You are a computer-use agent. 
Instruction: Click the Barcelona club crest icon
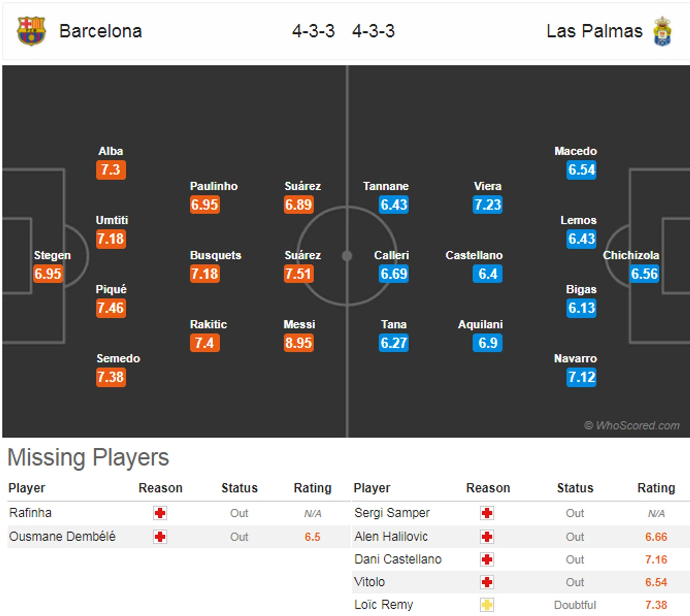31,31
